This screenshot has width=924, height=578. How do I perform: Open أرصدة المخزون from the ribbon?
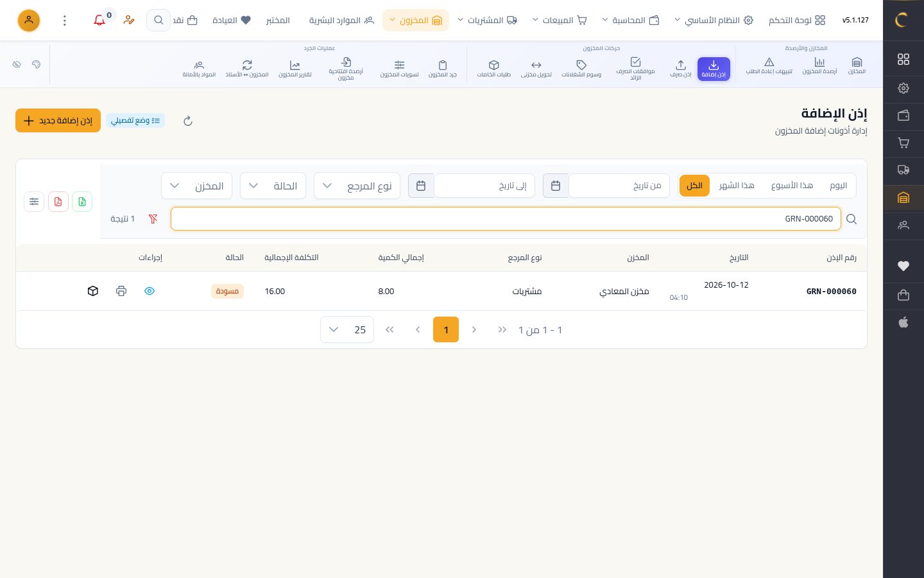point(819,66)
